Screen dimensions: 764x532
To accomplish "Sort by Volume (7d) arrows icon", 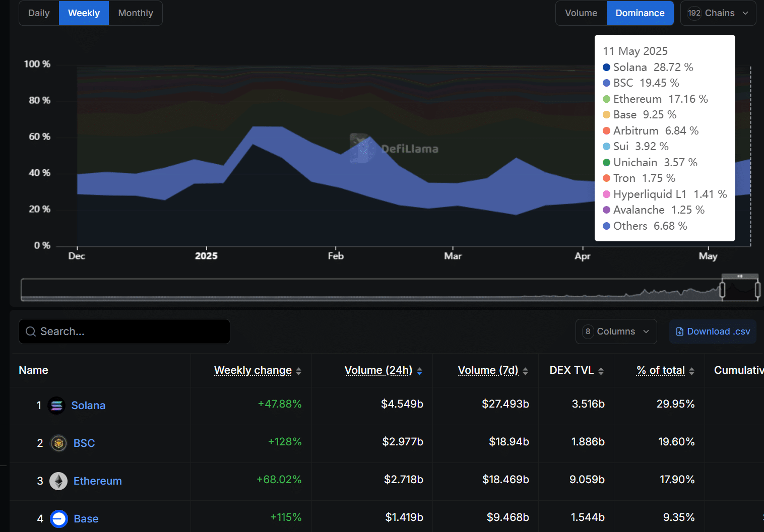I will tap(526, 371).
